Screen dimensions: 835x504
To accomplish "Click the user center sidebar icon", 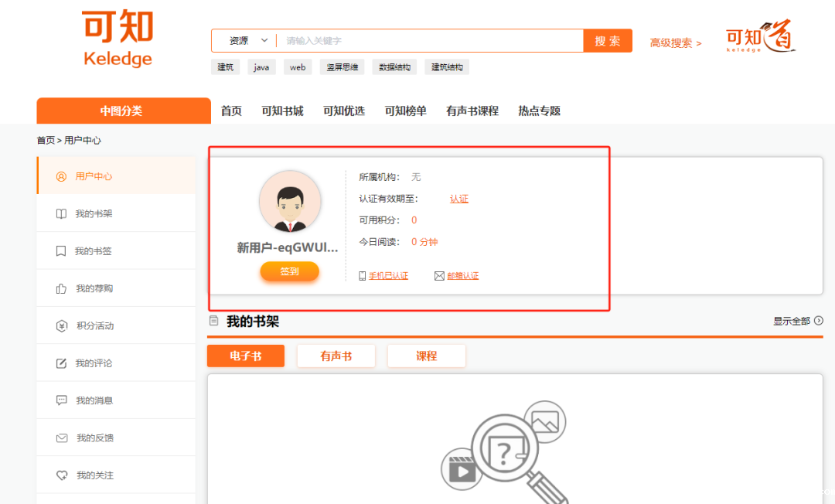I will pos(62,176).
